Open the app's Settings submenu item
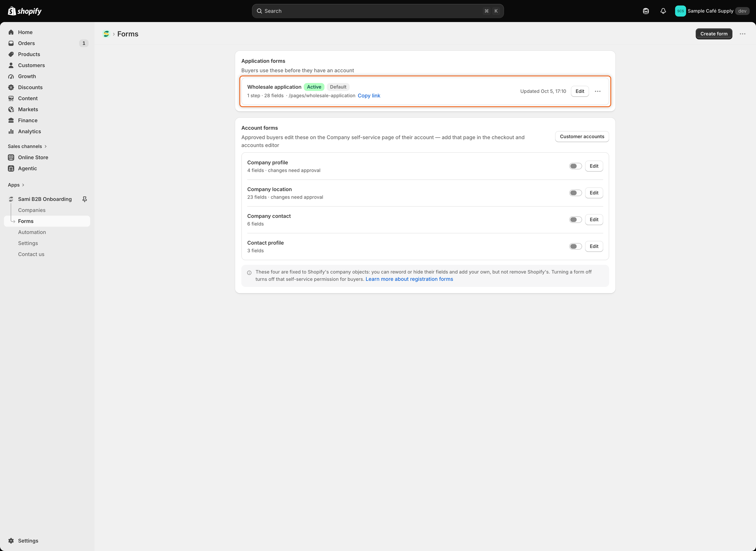This screenshot has height=551, width=756. click(x=47, y=243)
